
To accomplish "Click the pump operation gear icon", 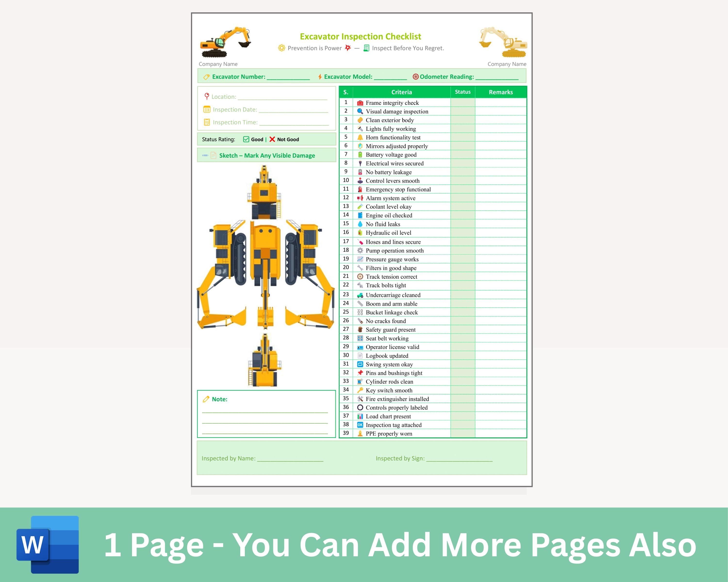I will tap(360, 250).
